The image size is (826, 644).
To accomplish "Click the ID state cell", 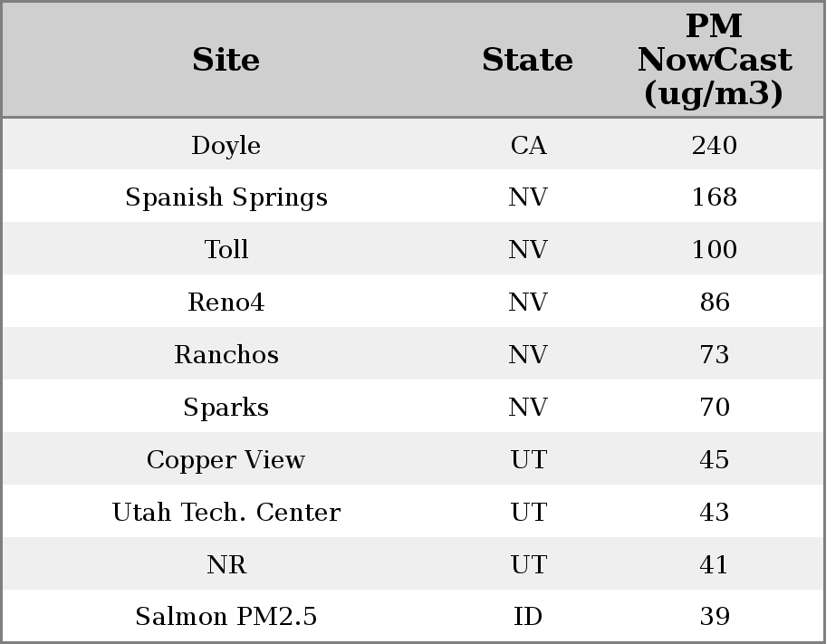I will [528, 617].
